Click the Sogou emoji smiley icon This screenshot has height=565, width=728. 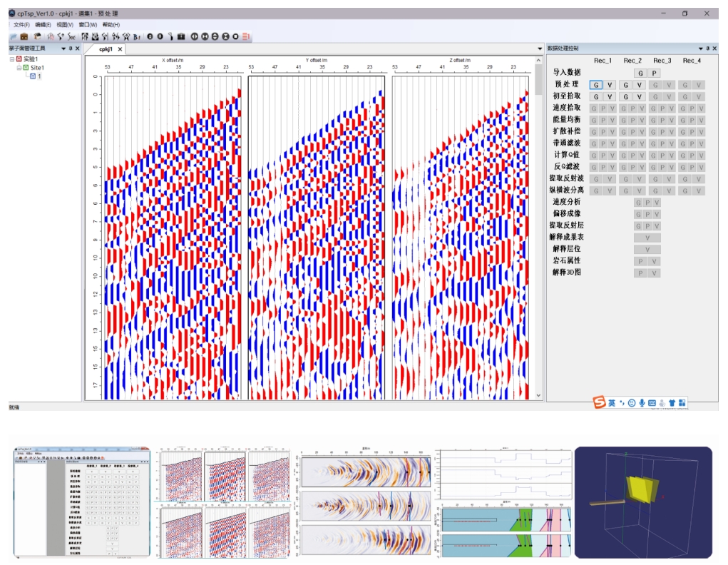pyautogui.click(x=632, y=403)
